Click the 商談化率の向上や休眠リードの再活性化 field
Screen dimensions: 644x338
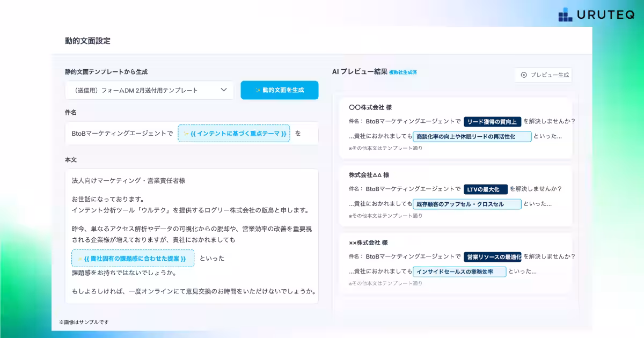point(472,136)
